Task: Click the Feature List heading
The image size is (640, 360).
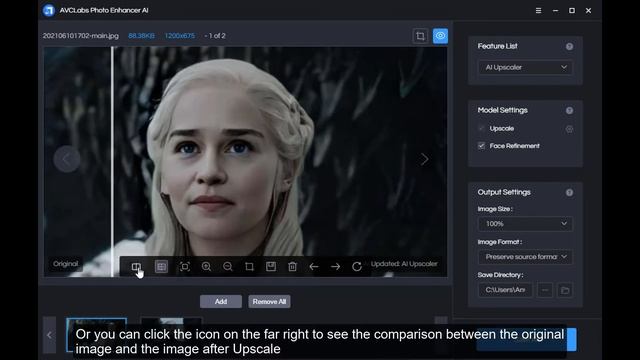Action: point(498,46)
